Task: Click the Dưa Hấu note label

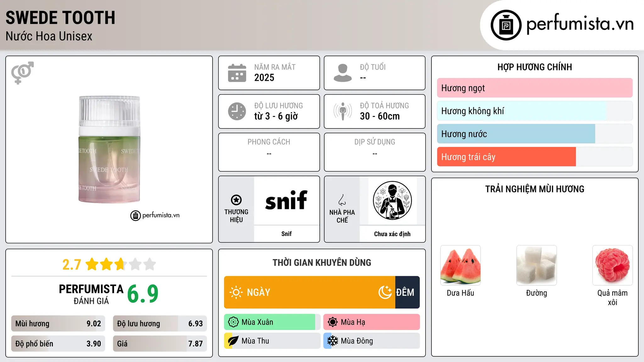Action: (460, 293)
